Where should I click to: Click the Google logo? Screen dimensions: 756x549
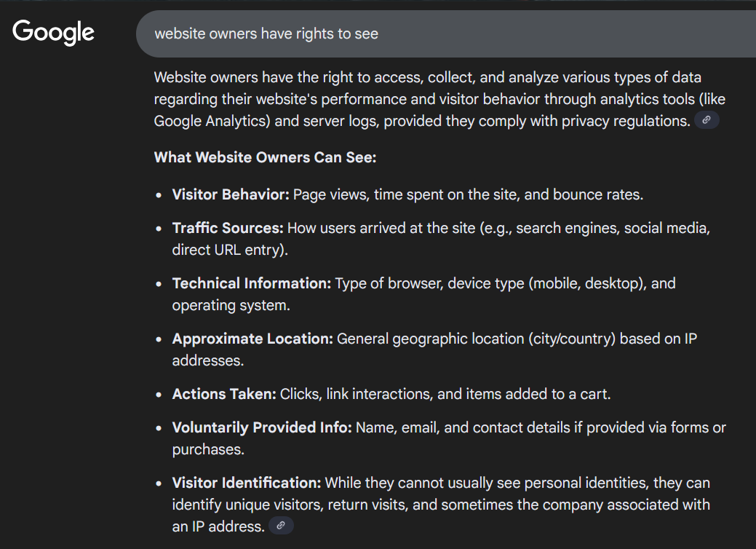[53, 33]
